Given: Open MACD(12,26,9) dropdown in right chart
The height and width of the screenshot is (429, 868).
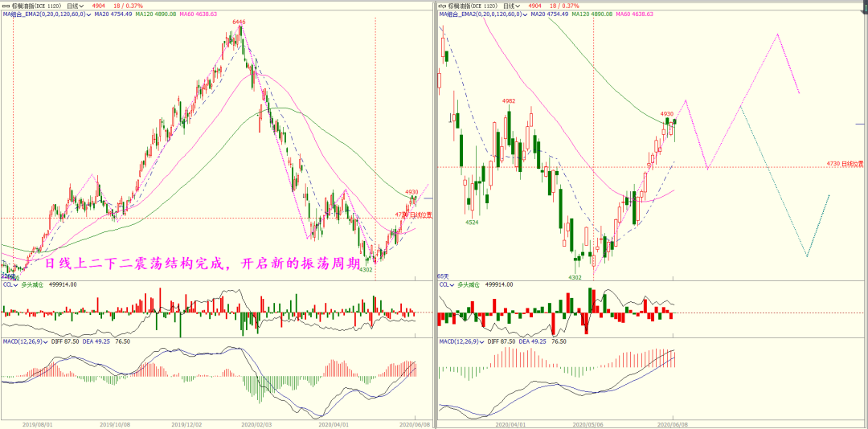Looking at the screenshot, I should (x=483, y=342).
